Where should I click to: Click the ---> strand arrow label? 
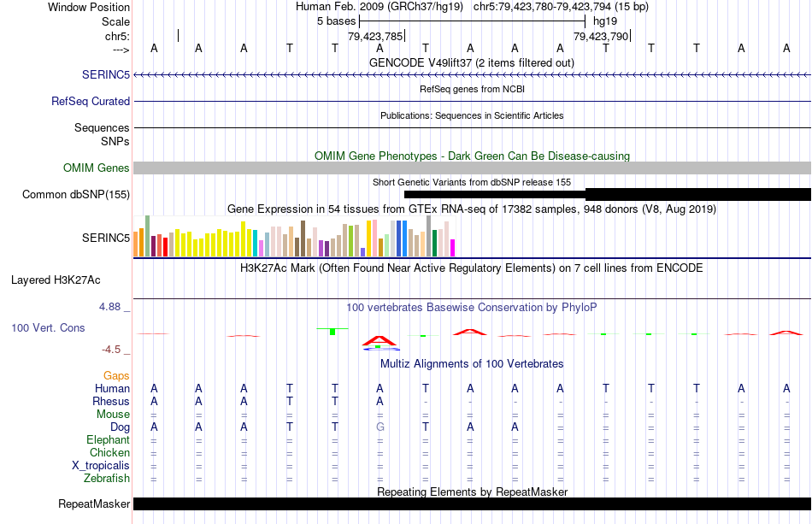121,50
